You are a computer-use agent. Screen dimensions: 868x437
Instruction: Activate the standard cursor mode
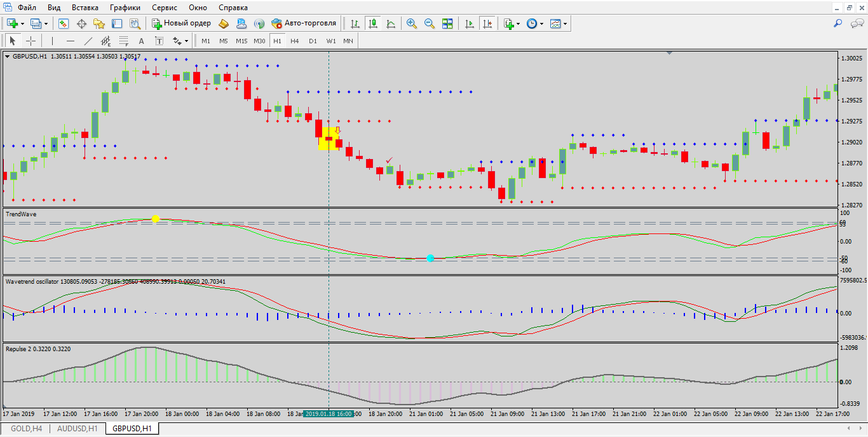click(12, 41)
